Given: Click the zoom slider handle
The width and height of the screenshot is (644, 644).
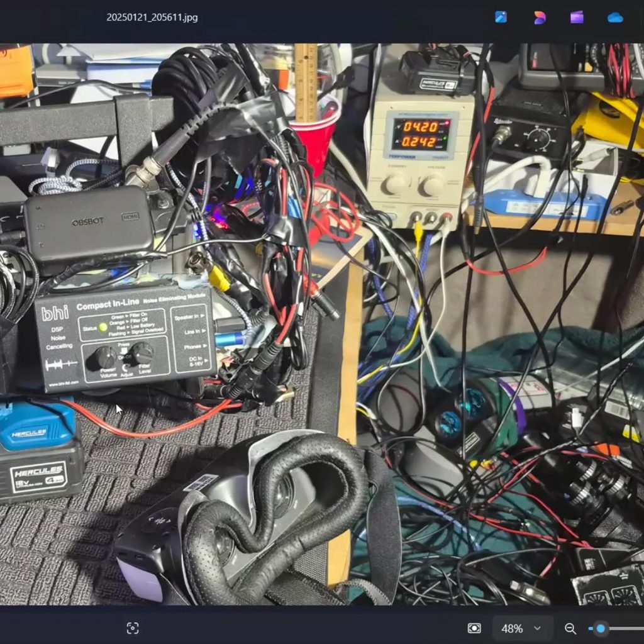Looking at the screenshot, I should tap(601, 628).
